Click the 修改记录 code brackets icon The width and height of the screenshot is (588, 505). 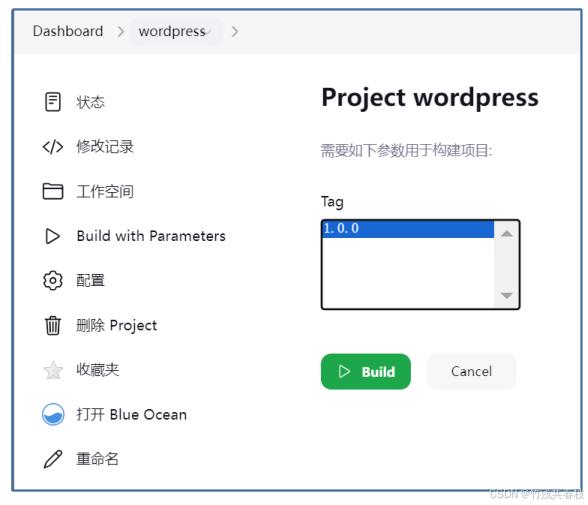pos(53,147)
